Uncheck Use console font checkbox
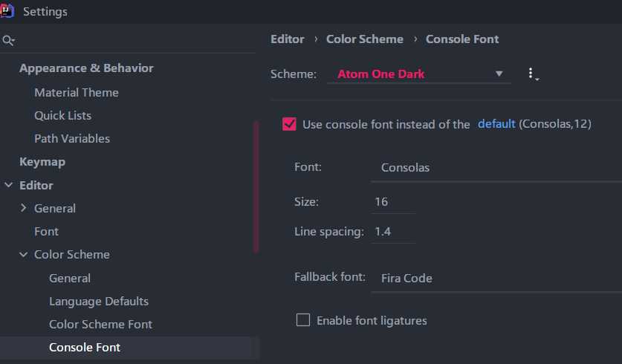Image resolution: width=622 pixels, height=364 pixels. (x=290, y=124)
